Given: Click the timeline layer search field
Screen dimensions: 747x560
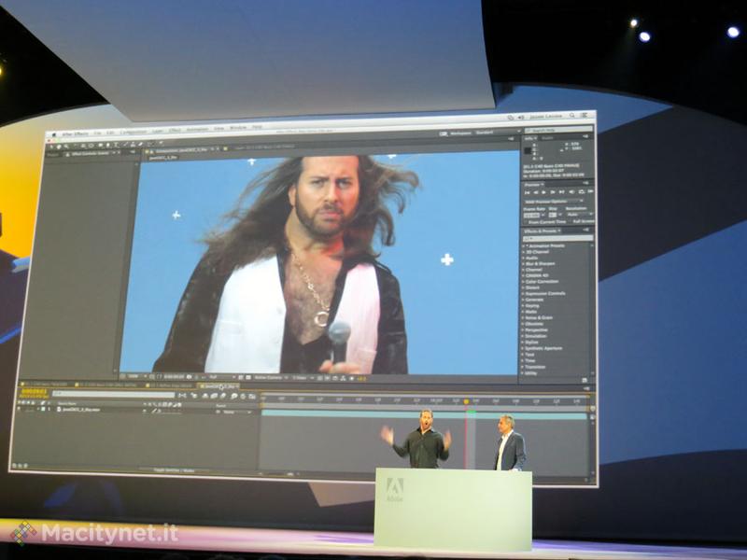Looking at the screenshot, I should (113, 394).
